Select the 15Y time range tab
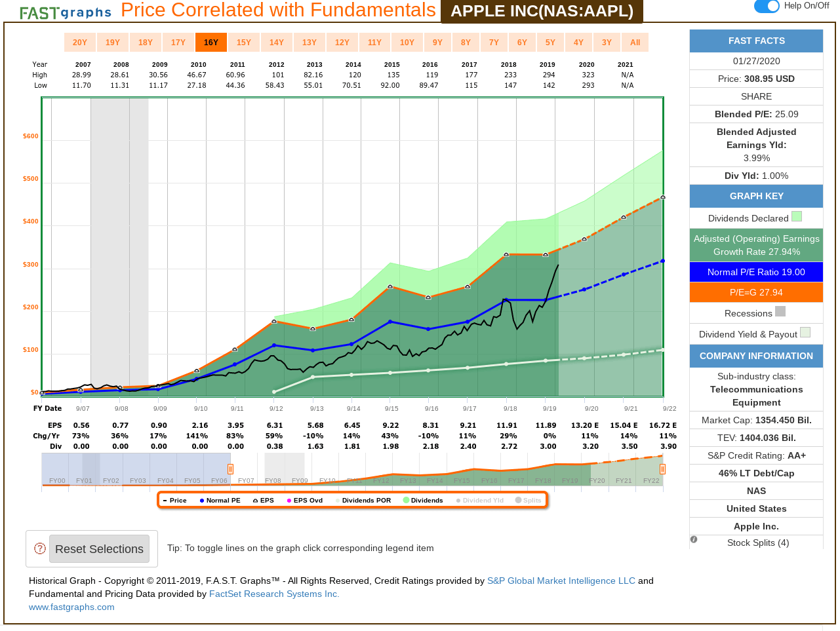 coord(244,43)
